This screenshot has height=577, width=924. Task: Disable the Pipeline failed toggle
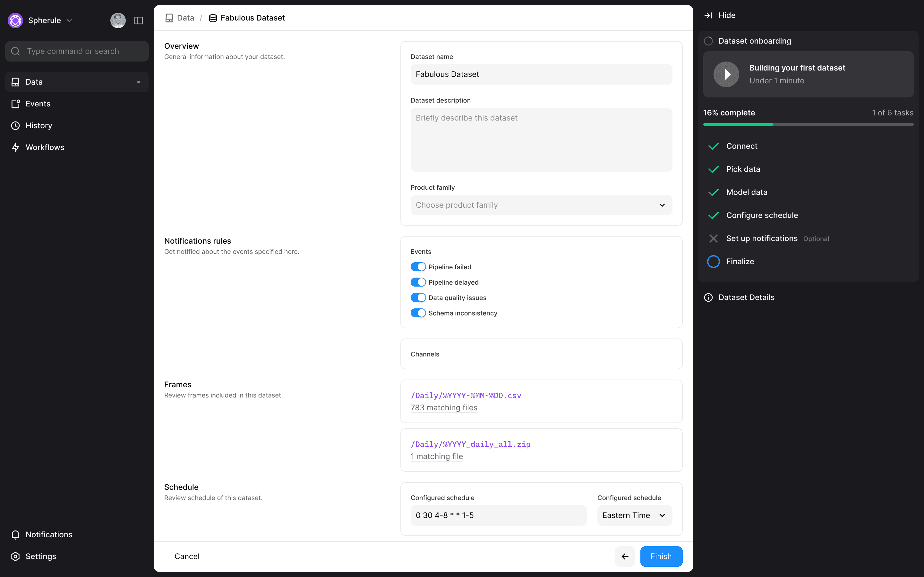[418, 267]
